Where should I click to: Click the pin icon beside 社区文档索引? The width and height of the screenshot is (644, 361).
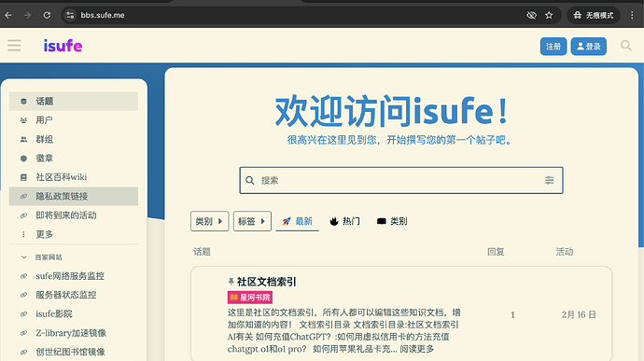pos(231,282)
